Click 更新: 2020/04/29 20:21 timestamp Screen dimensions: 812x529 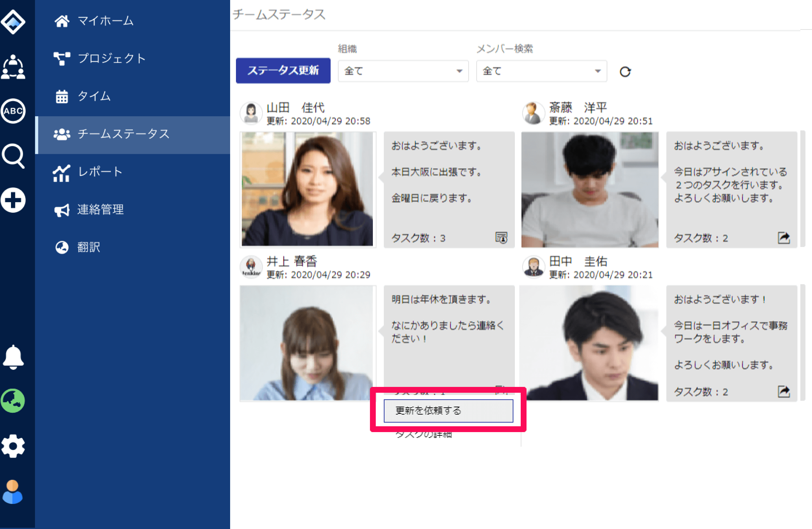coord(601,275)
